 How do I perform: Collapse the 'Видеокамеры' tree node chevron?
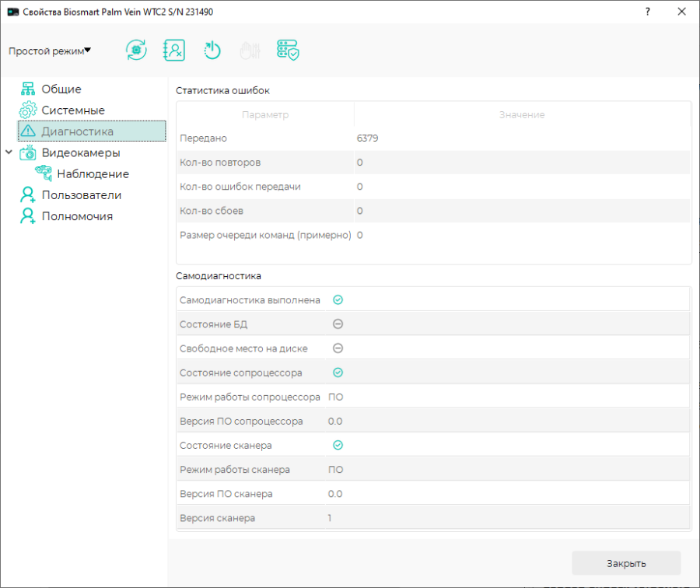click(9, 152)
